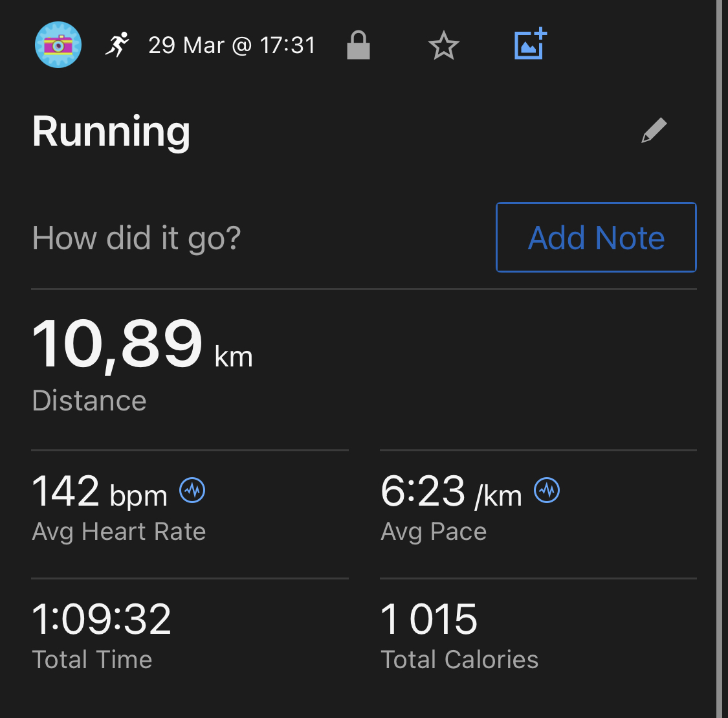Select the 1:09:32 Total Time stat
The image size is (728, 718).
102,620
